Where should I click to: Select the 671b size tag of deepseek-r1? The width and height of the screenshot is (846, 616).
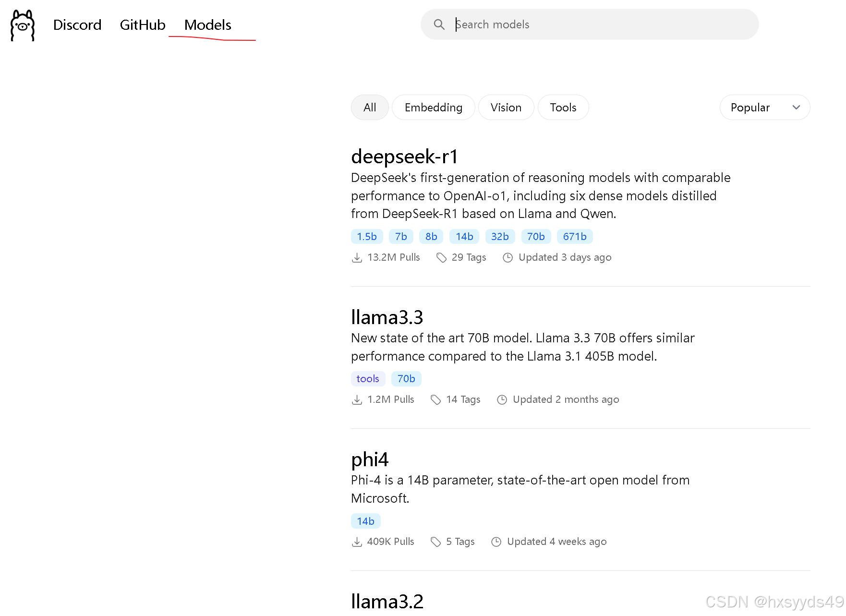coord(575,237)
